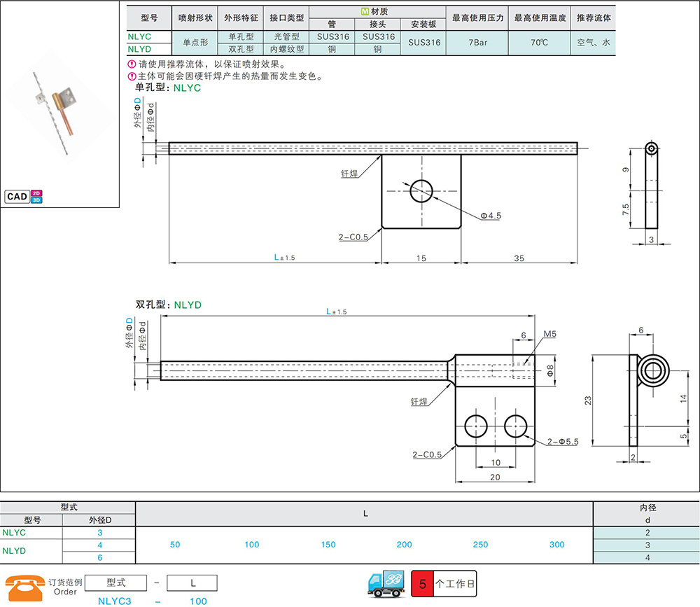
Task: Choose length value 100 in L row
Action: point(252,545)
